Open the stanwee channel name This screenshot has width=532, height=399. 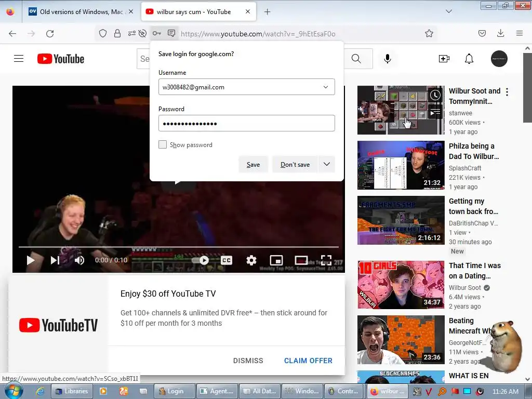[x=460, y=113]
